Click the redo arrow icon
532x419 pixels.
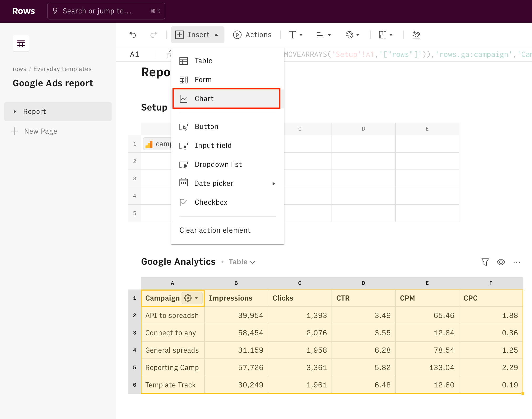pyautogui.click(x=154, y=35)
